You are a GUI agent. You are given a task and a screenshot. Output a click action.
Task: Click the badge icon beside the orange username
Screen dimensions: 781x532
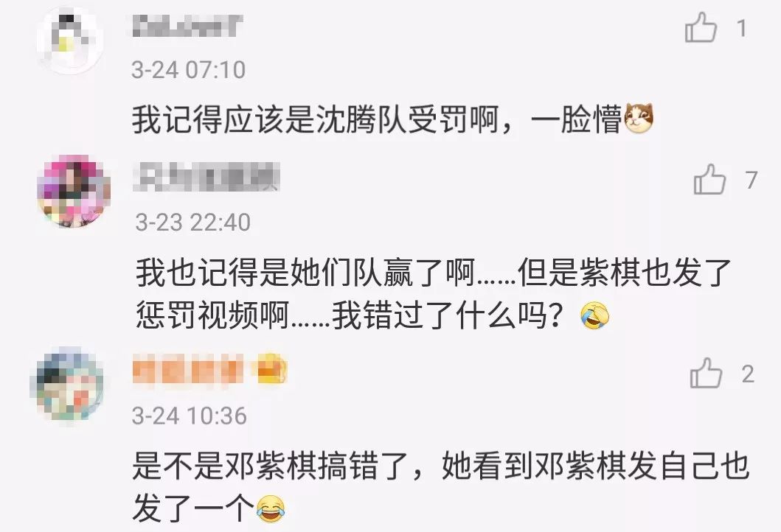coord(271,368)
